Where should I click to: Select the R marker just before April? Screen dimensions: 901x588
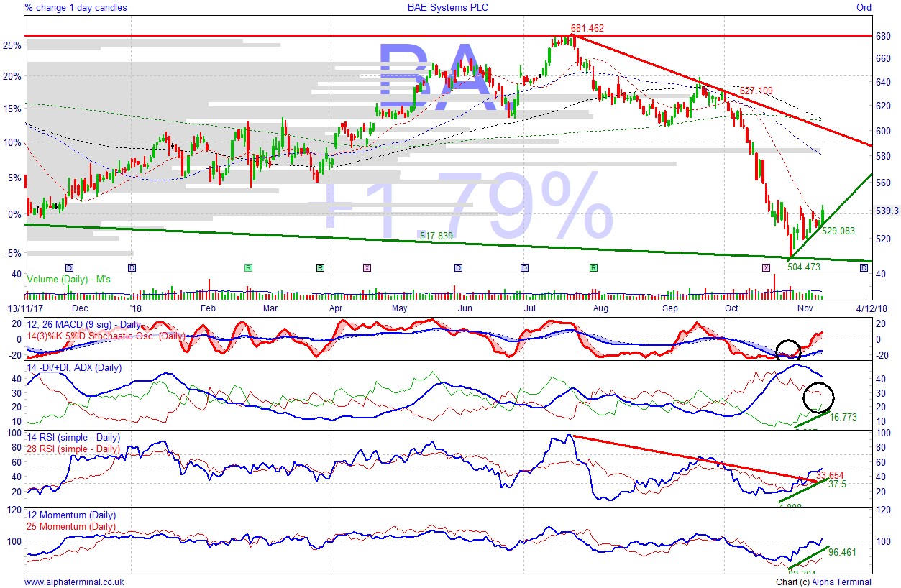point(320,267)
